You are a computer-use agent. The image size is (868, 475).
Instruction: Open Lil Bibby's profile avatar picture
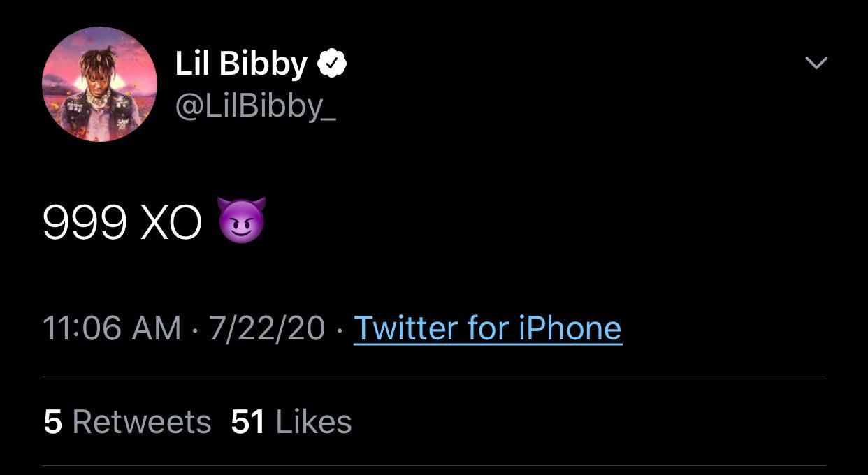coord(99,85)
